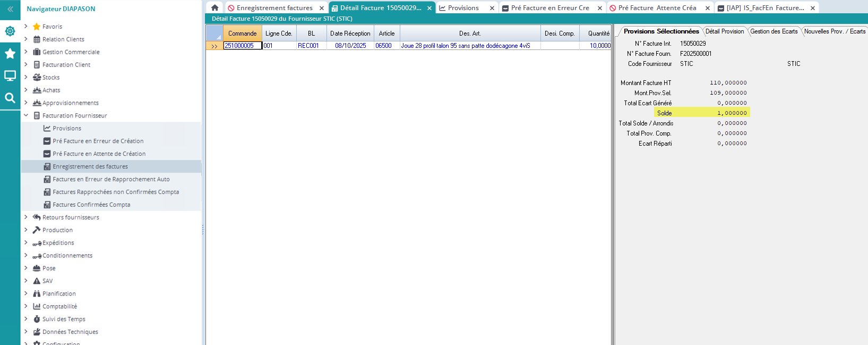Expand the Production tree node

(x=26, y=230)
